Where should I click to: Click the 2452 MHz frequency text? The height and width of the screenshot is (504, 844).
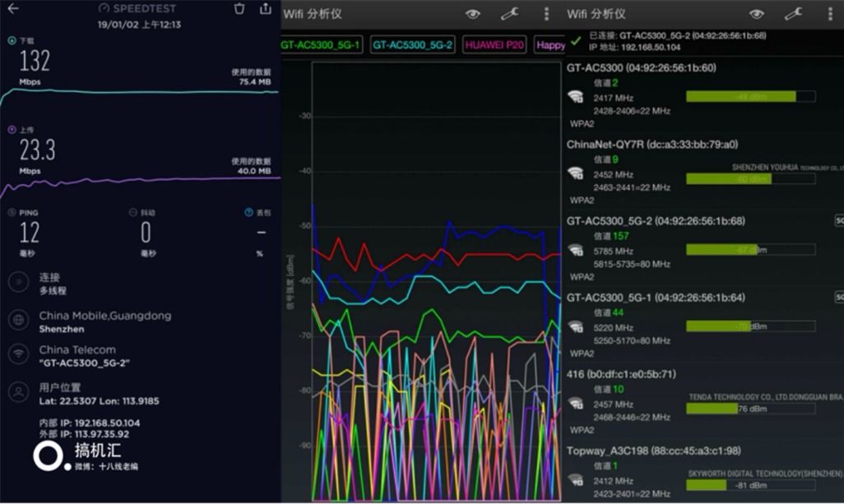click(x=613, y=175)
